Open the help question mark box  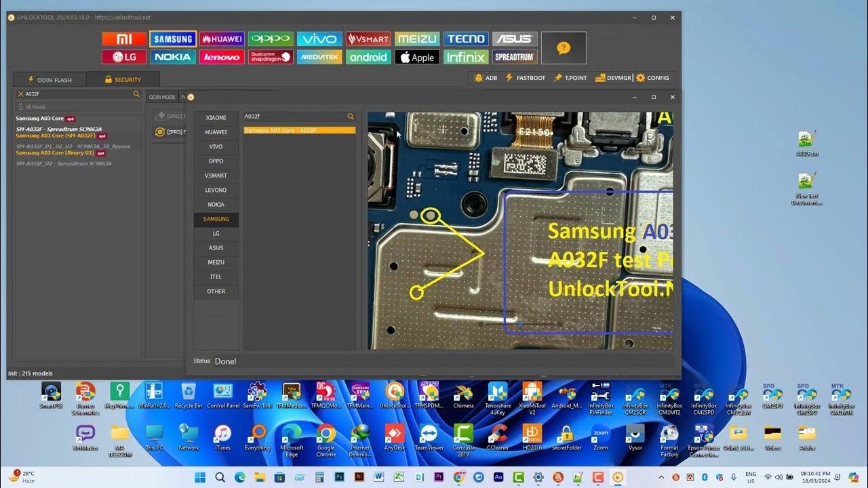tap(564, 48)
